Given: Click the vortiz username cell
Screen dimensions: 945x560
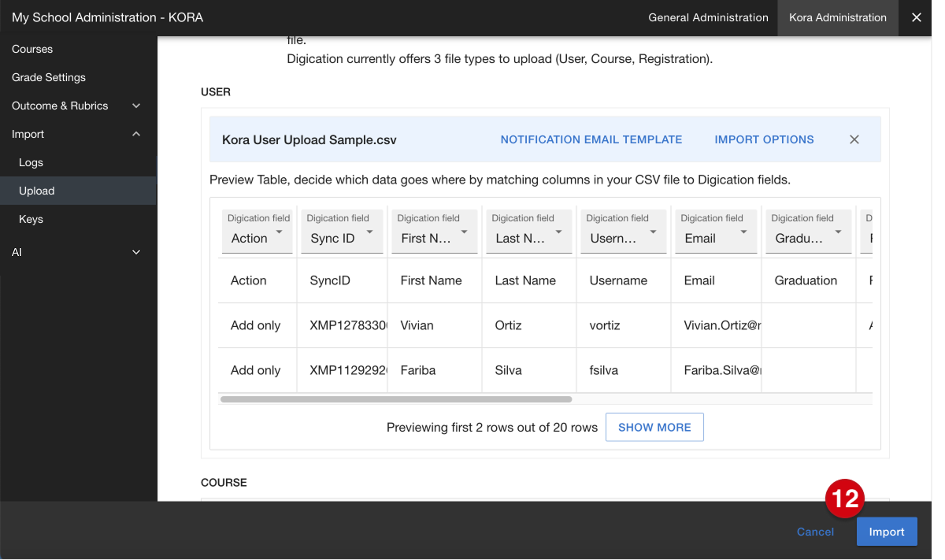Looking at the screenshot, I should (624, 325).
